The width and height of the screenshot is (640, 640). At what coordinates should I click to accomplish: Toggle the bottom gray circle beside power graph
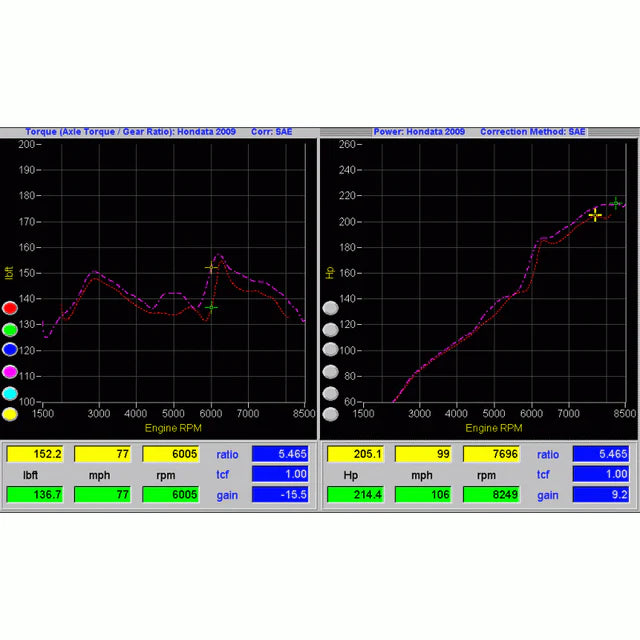click(330, 414)
